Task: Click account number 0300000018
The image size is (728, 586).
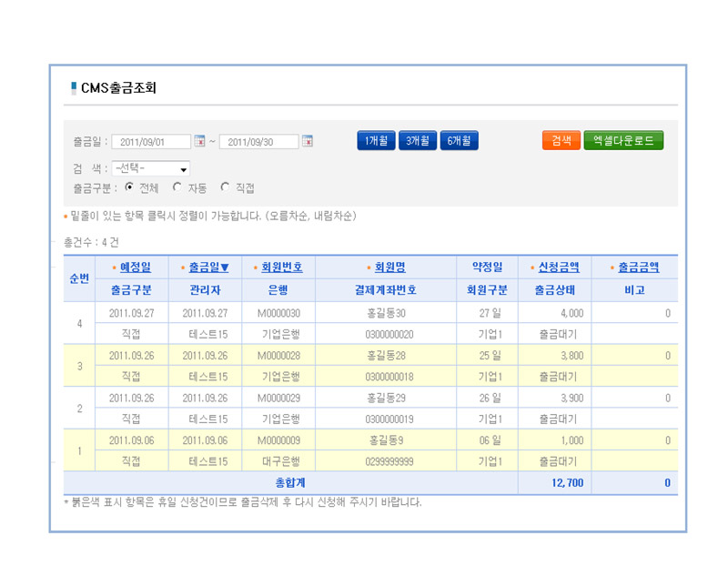Action: click(389, 377)
